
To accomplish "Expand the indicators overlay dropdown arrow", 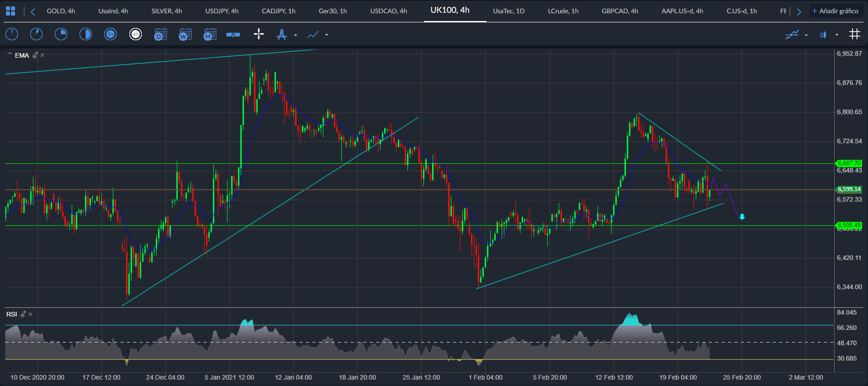I will tap(806, 35).
